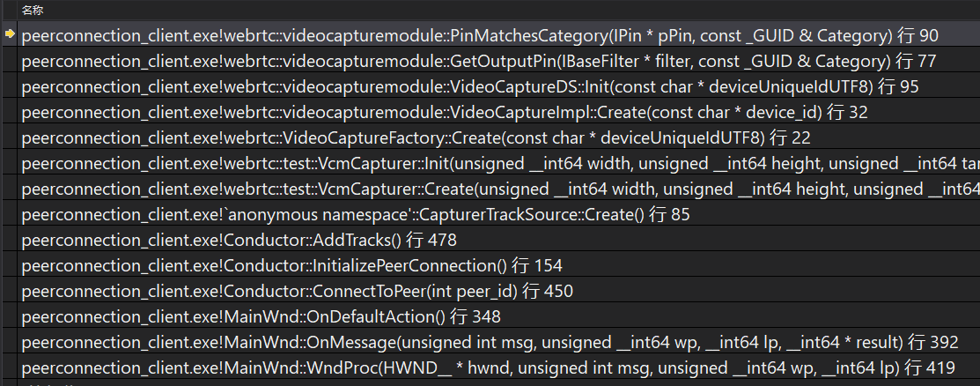Click the margin cell beside AddTracks row
This screenshot has height=386, width=980.
click(x=9, y=240)
